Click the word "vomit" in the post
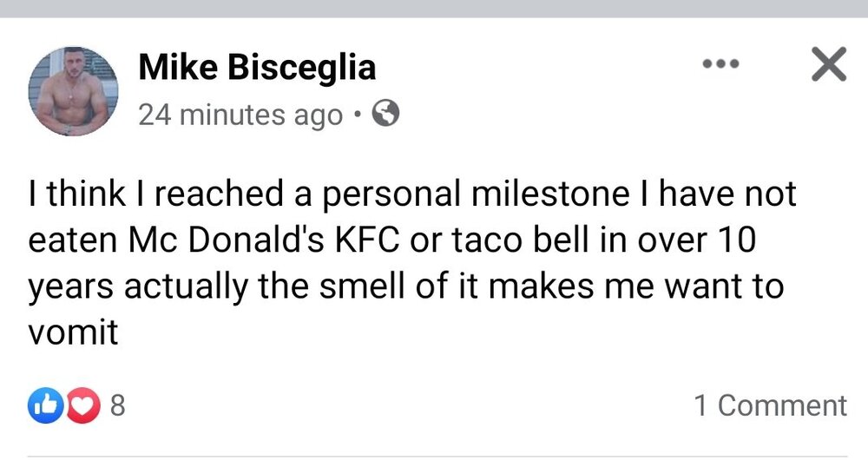Viewport: 868px width, 461px height. click(x=73, y=333)
